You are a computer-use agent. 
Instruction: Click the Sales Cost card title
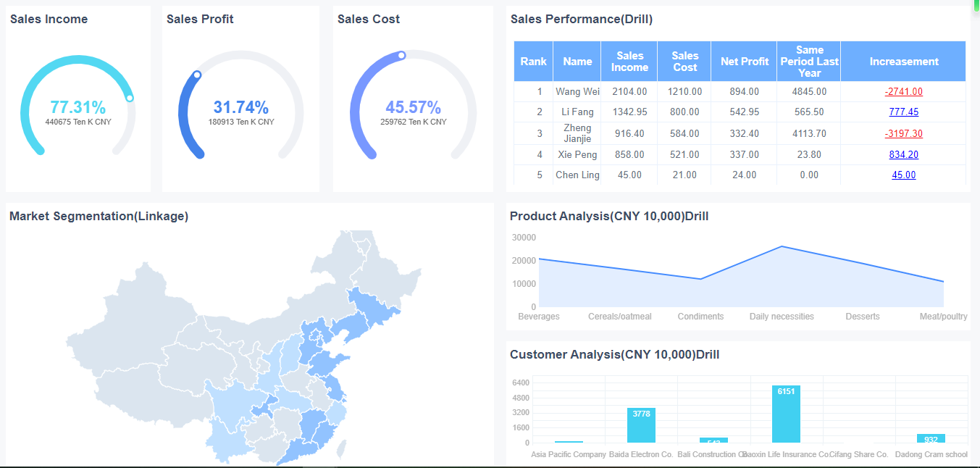click(369, 20)
